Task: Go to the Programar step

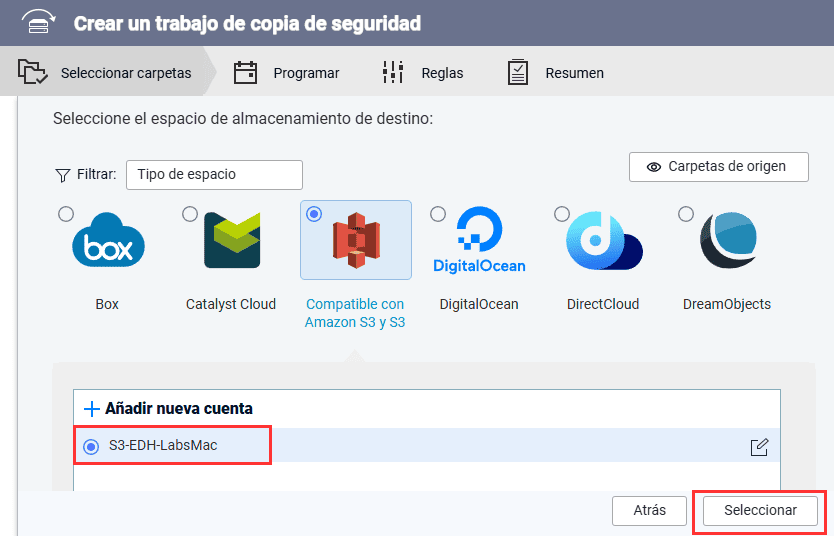Action: pyautogui.click(x=287, y=73)
